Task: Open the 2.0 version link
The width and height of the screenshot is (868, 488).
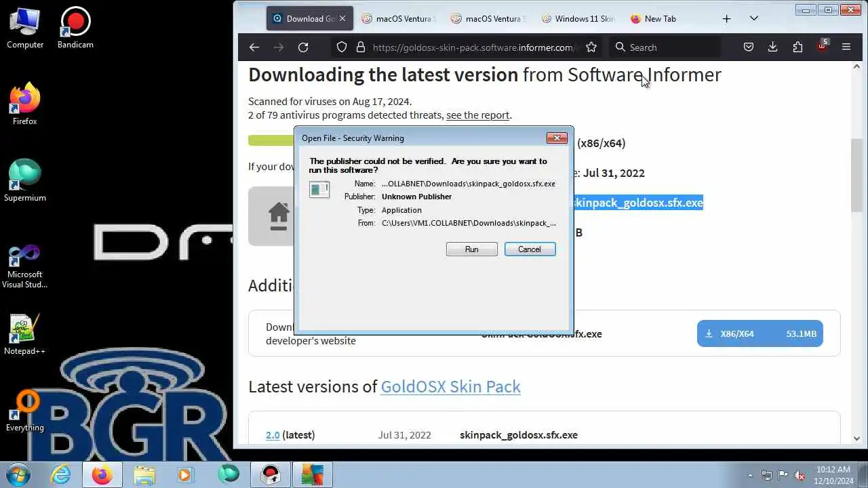Action: 273,435
